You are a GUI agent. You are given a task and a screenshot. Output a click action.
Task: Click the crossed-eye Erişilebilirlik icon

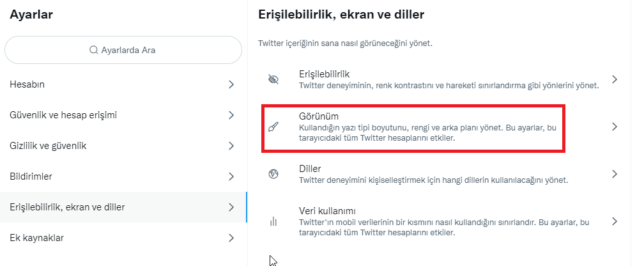pos(273,79)
